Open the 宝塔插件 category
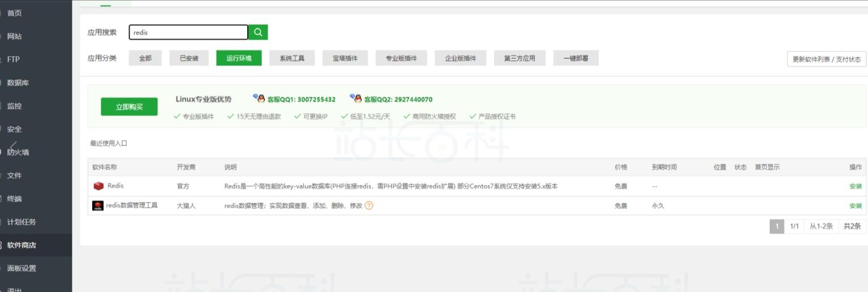This screenshot has width=868, height=292. click(x=345, y=58)
